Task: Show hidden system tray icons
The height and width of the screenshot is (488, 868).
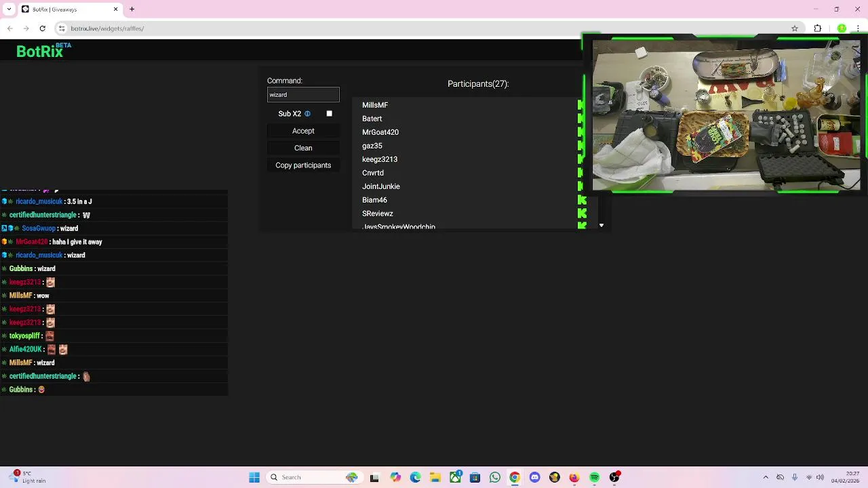Action: [x=766, y=477]
